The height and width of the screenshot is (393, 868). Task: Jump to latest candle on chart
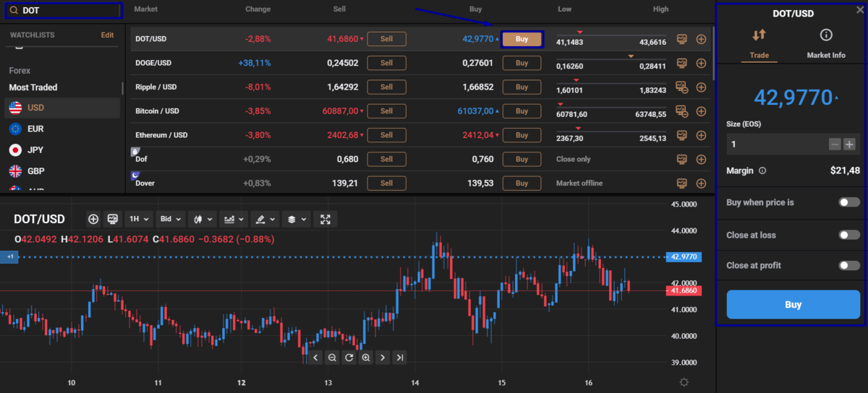coord(400,358)
